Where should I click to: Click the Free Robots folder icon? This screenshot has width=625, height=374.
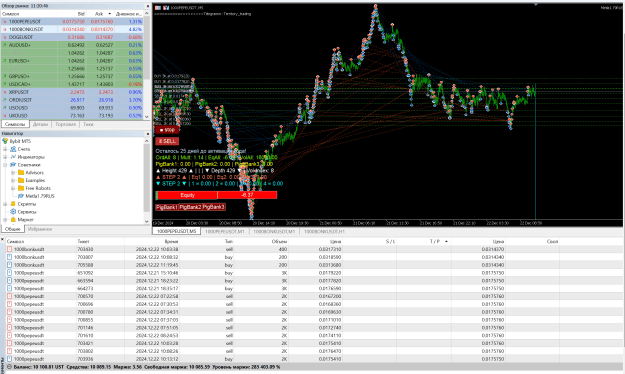21,188
